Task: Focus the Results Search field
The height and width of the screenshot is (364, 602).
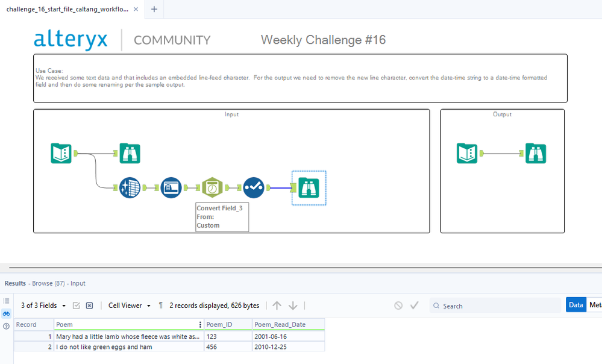Action: [495, 306]
